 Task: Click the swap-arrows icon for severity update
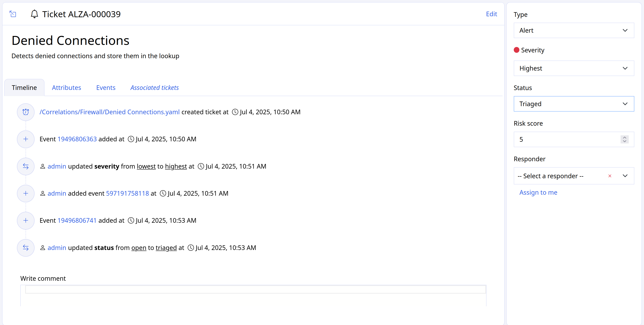coord(26,166)
